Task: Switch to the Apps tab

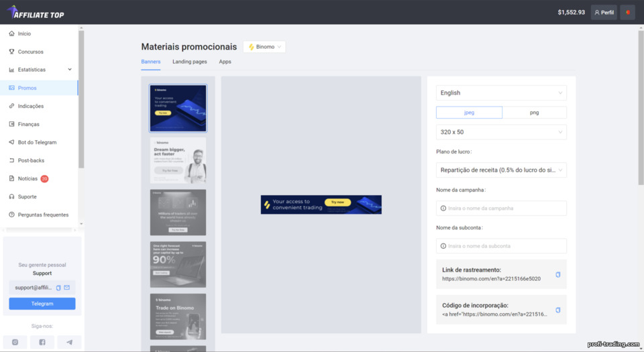Action: tap(225, 62)
